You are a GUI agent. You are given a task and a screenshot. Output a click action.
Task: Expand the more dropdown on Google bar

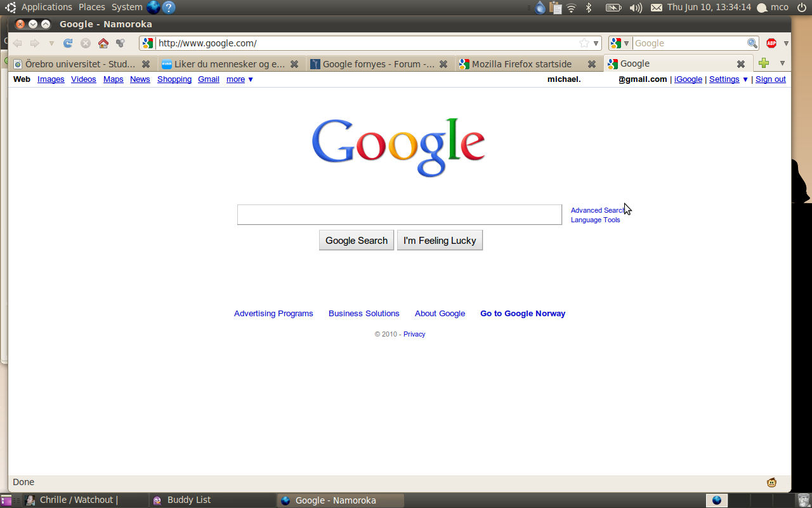click(240, 79)
